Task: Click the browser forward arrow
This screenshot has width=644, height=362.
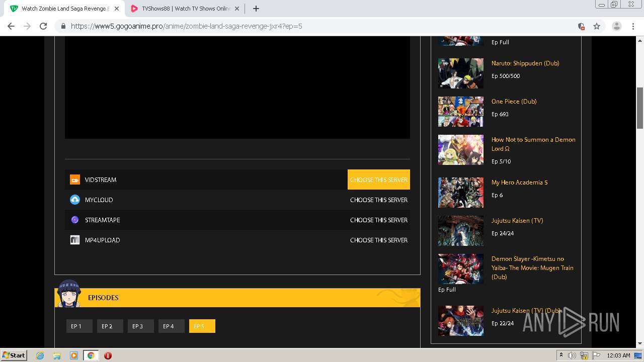Action: pyautogui.click(x=27, y=26)
